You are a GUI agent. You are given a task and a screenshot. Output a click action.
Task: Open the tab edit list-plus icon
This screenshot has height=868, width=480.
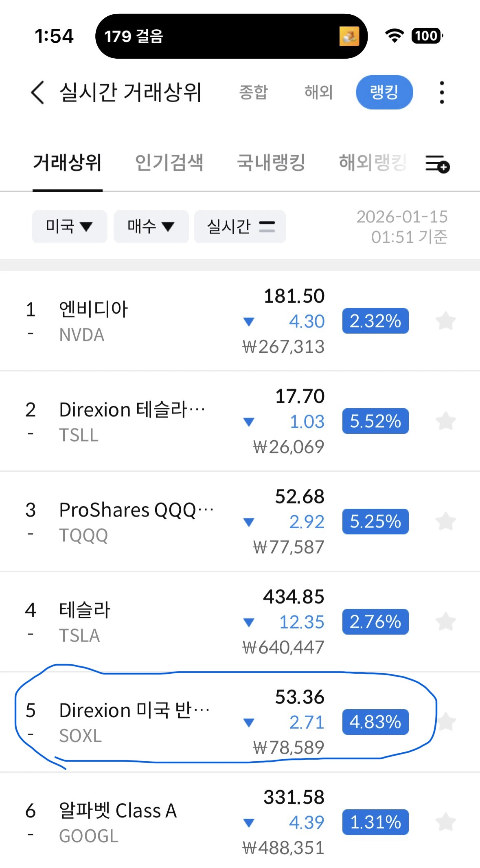pos(437,164)
